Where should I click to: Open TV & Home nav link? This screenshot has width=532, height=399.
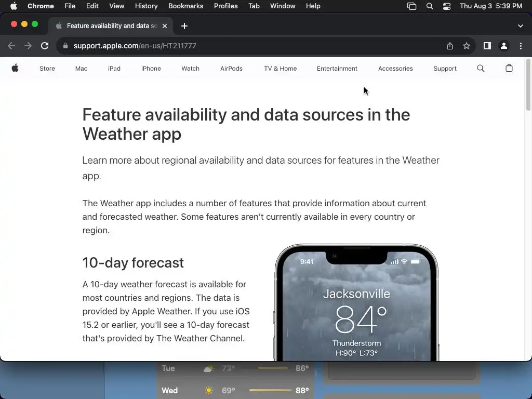pos(280,69)
